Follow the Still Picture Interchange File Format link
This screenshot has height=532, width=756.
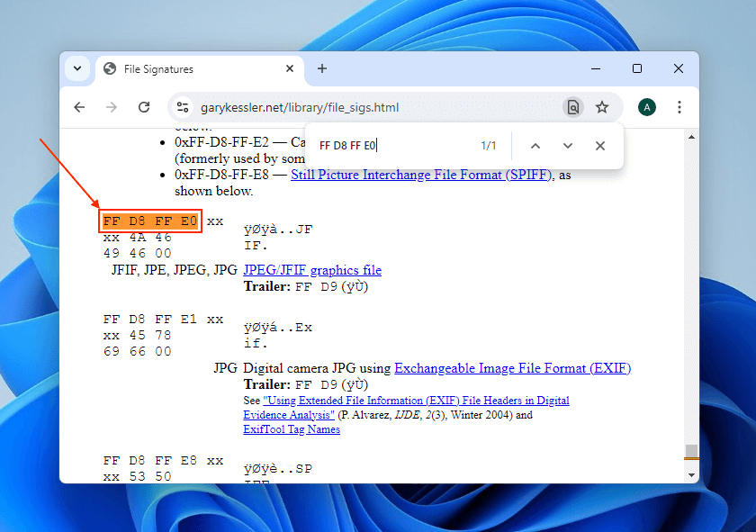[421, 175]
